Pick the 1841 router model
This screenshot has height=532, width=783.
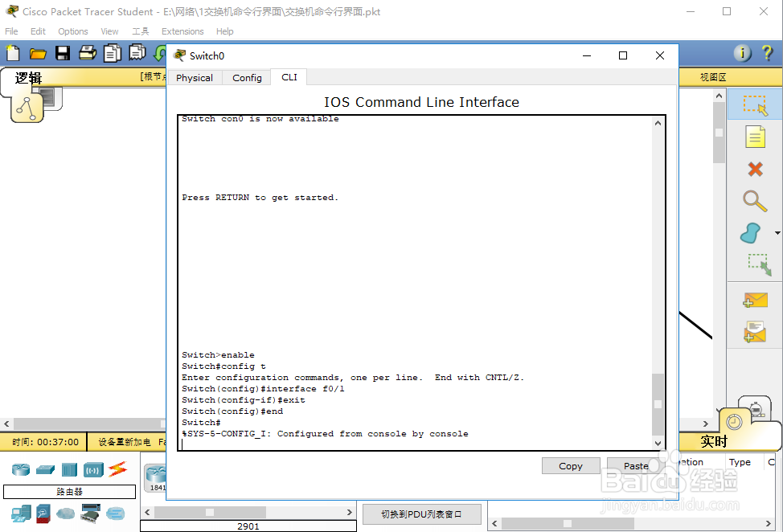pyautogui.click(x=156, y=477)
